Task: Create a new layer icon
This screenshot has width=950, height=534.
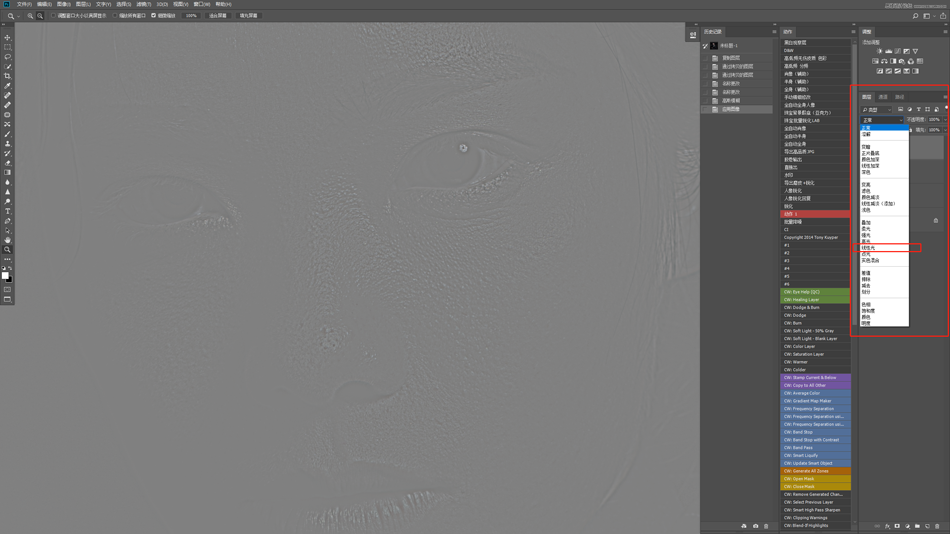Action: [927, 526]
